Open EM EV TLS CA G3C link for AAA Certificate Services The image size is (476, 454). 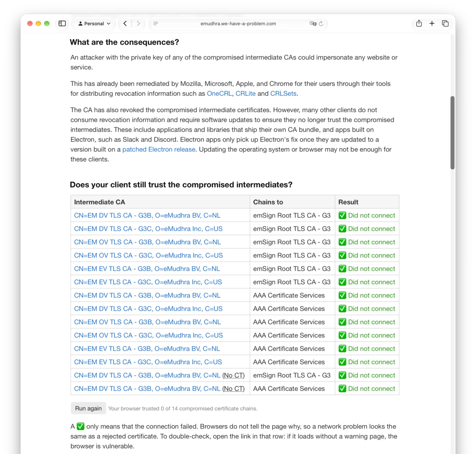pos(148,362)
